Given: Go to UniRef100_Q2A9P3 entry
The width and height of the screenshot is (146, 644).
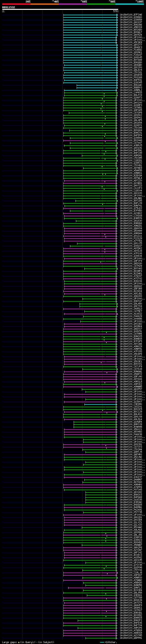Looking at the screenshot, I should 131,105.
